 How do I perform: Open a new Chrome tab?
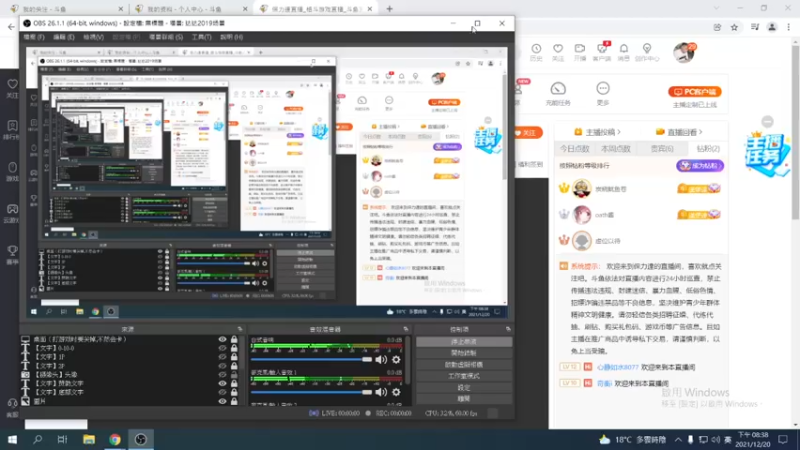coord(389,9)
